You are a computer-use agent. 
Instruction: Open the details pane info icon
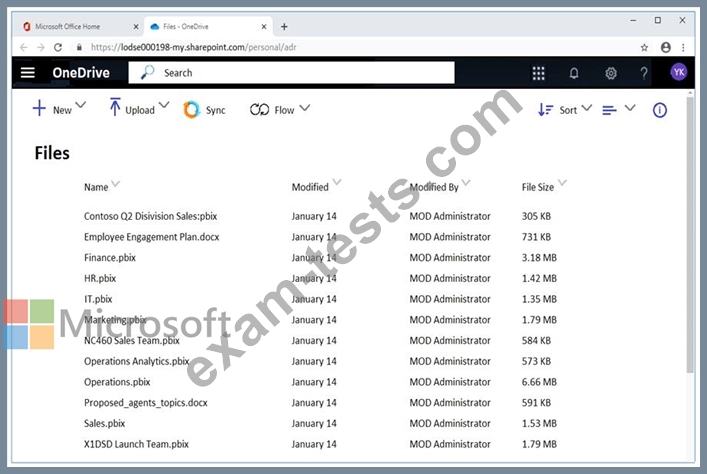click(660, 110)
